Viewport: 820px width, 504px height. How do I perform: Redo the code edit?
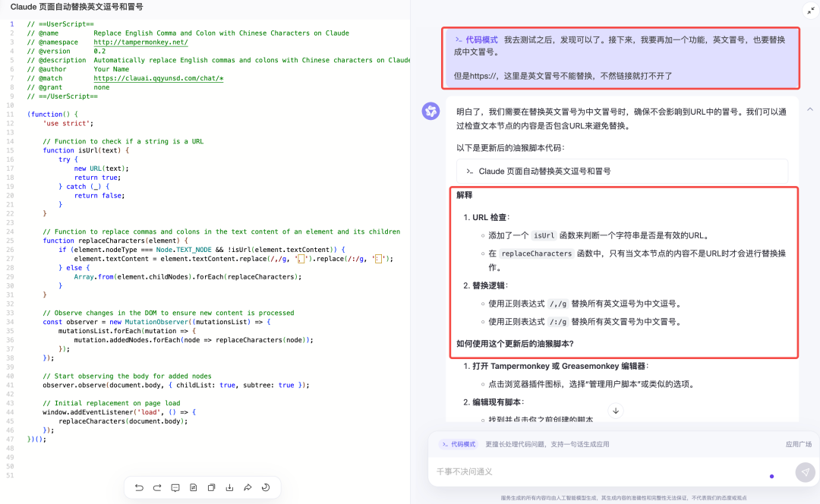click(x=157, y=487)
